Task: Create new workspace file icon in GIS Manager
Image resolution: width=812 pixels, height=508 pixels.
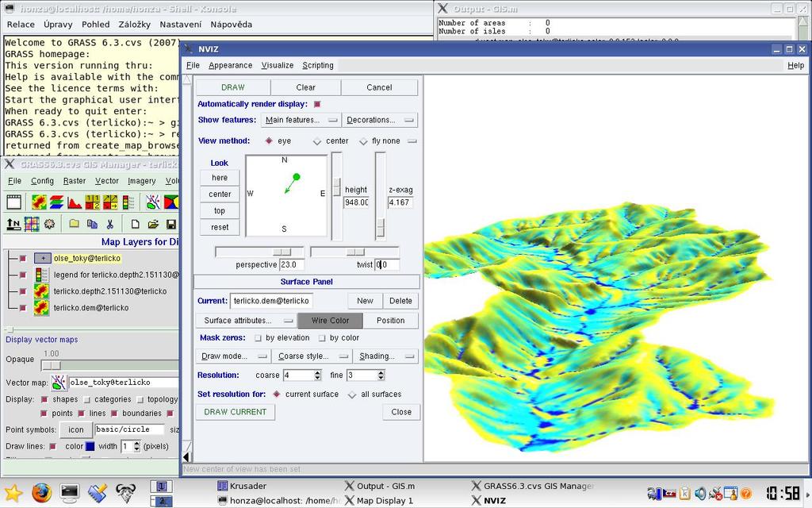Action: (135, 224)
